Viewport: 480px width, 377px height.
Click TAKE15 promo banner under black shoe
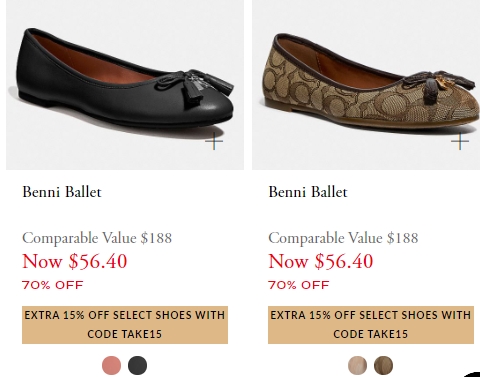click(125, 325)
